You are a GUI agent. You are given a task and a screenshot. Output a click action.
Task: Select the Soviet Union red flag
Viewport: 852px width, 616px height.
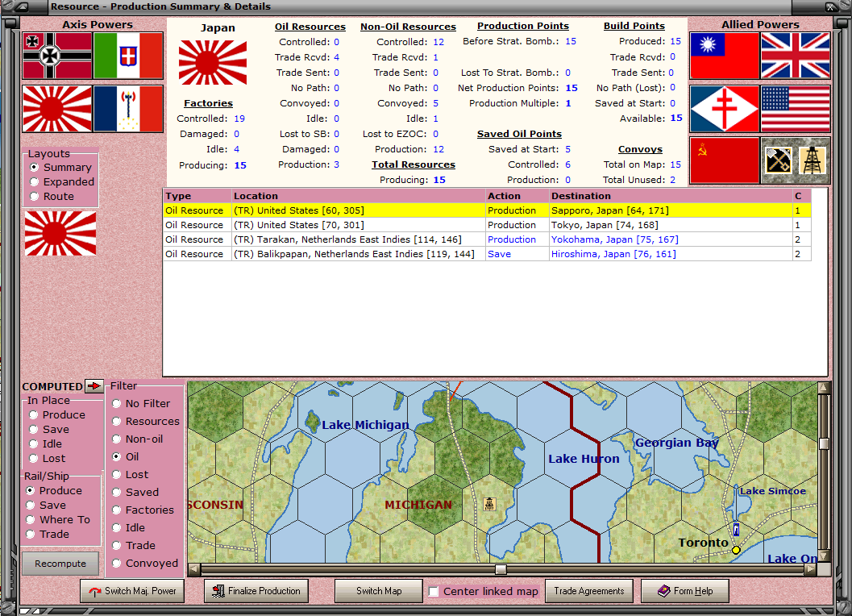(x=725, y=160)
